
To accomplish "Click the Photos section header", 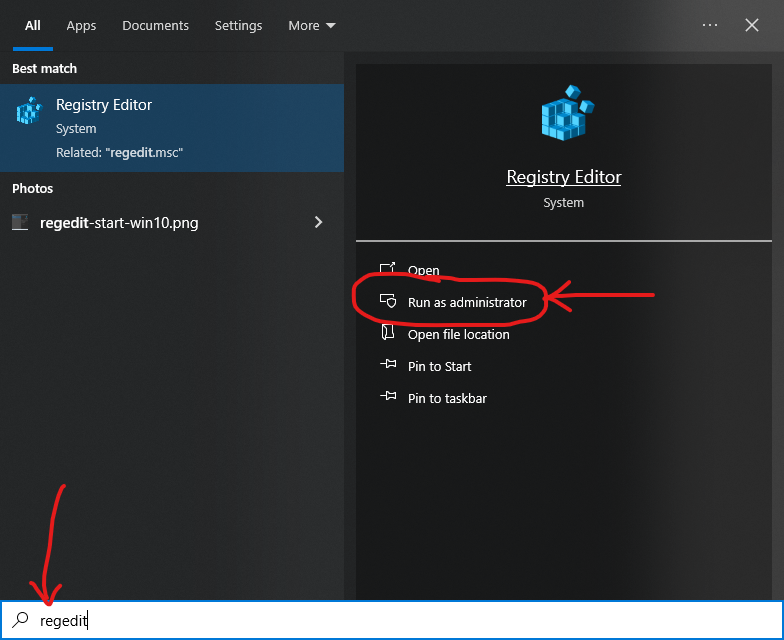I will [32, 188].
